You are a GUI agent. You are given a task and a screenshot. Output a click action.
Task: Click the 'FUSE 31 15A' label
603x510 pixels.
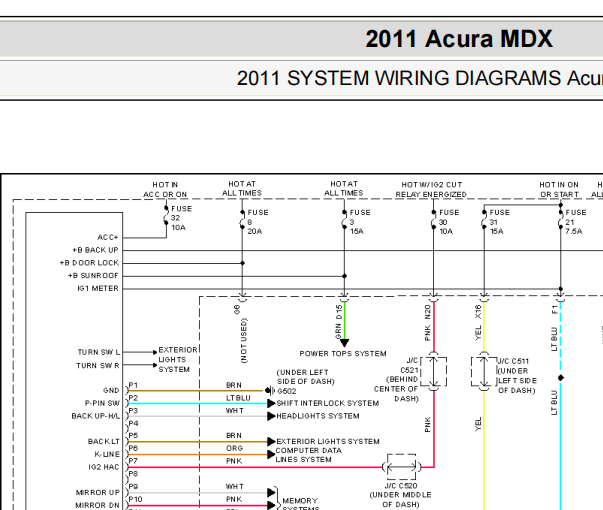(499, 222)
